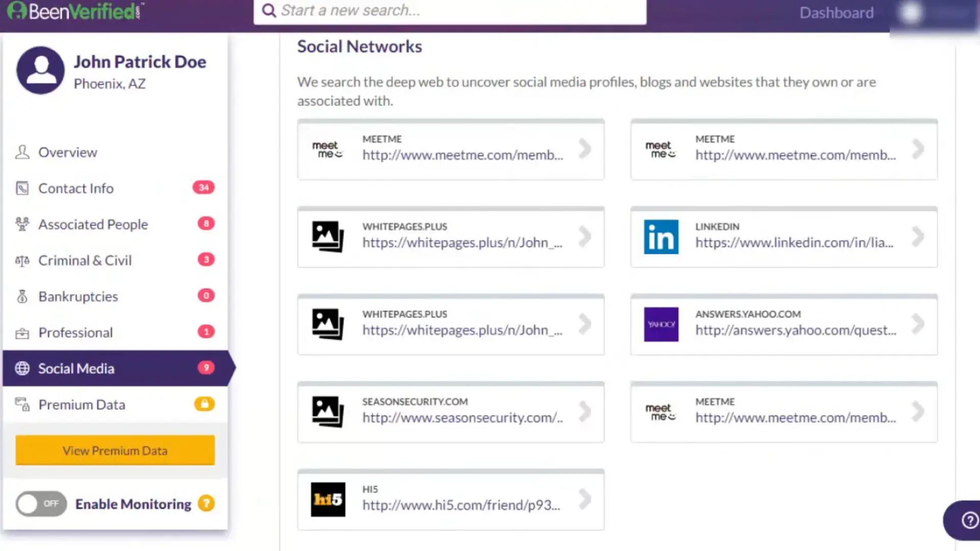Open the Criminal & Civil section

115,261
